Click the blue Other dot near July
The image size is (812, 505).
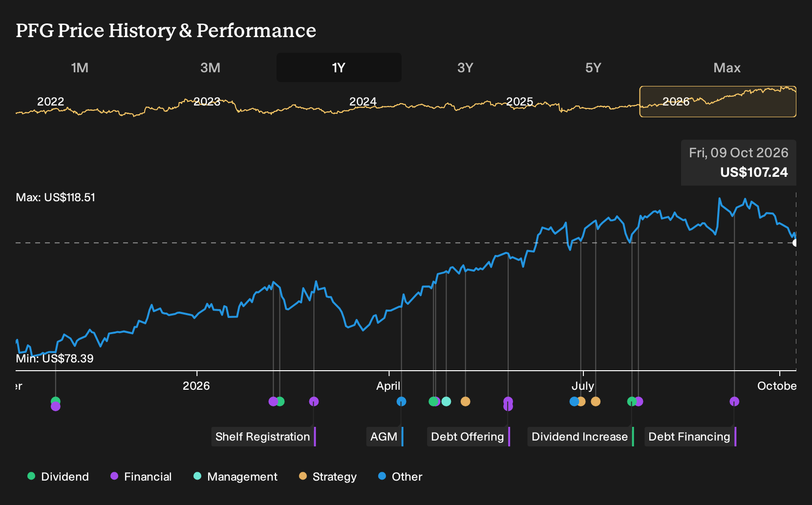click(574, 401)
